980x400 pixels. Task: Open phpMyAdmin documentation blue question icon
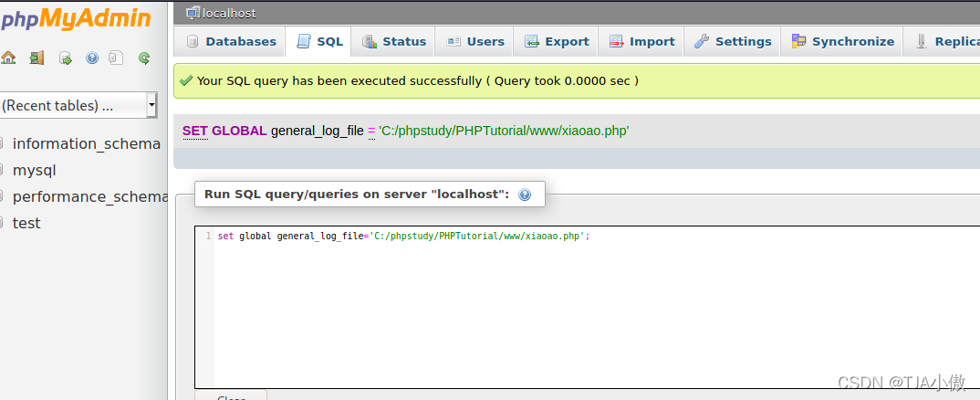(x=92, y=58)
